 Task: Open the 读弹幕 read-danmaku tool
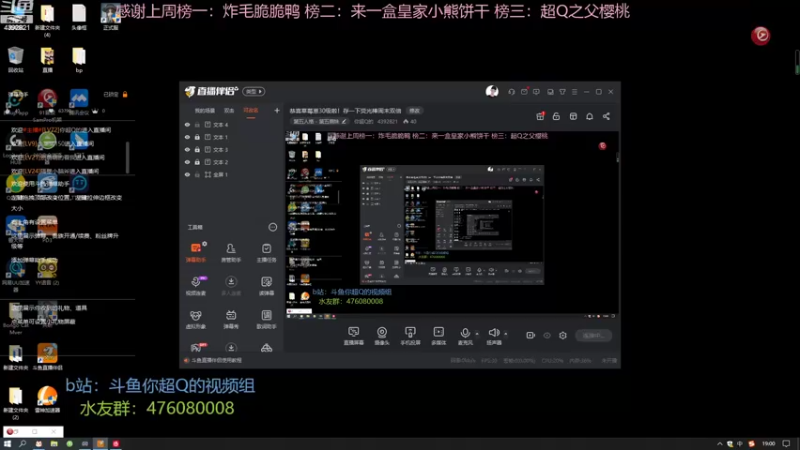click(x=266, y=286)
